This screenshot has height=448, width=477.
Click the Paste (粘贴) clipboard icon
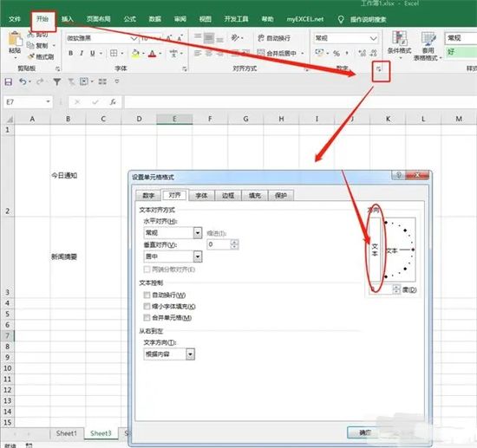click(15, 40)
